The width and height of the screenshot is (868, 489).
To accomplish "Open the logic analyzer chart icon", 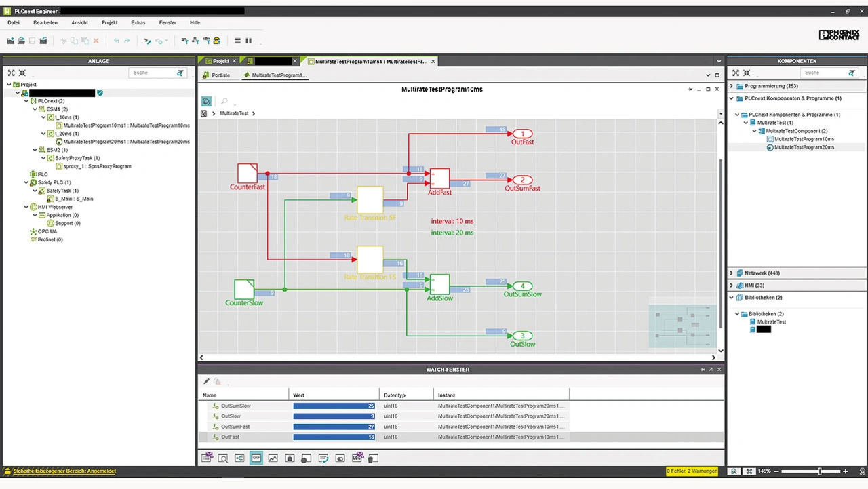I will tap(273, 458).
